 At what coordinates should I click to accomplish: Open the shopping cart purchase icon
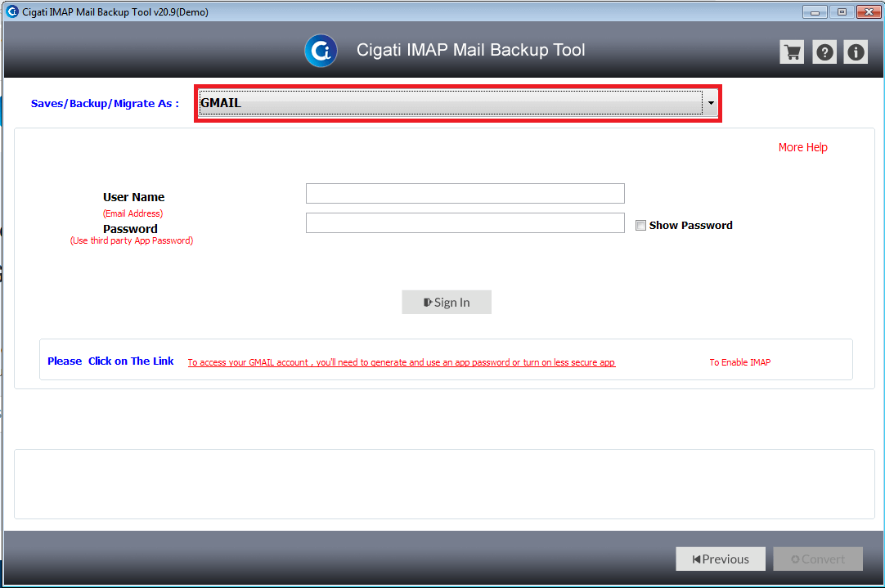pos(792,52)
